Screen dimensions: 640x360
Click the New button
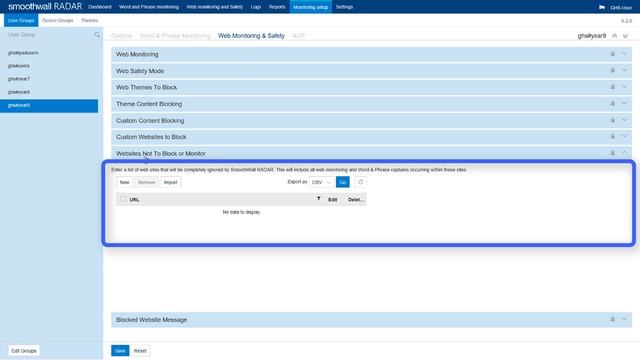[x=124, y=182]
